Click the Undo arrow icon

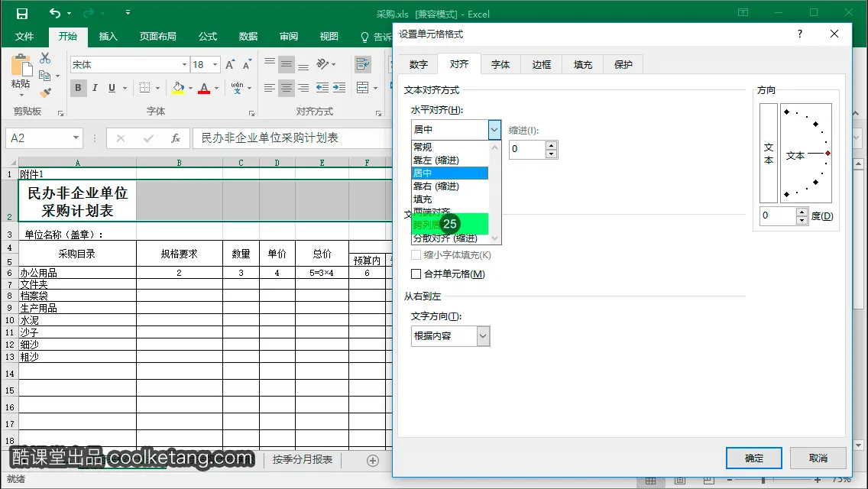click(x=55, y=13)
